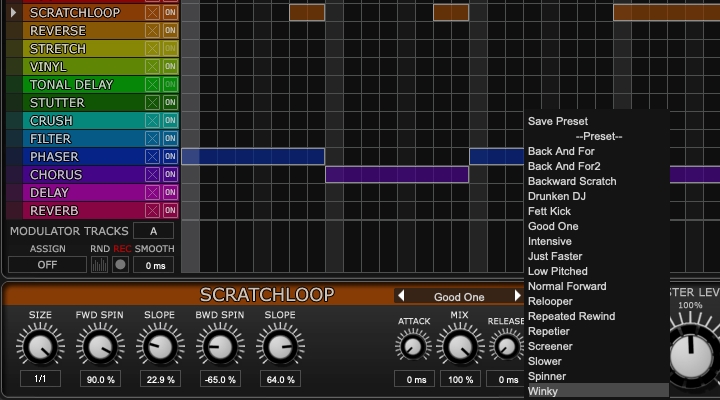
Task: Go to previous preset with left arrow
Action: [401, 296]
